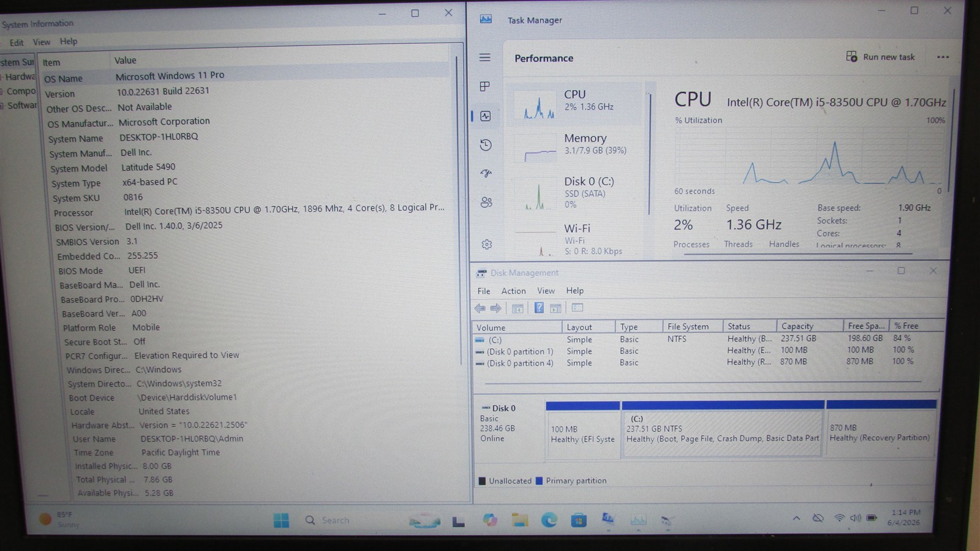980x551 pixels.
Task: Click Run new task in Task Manager
Action: 880,57
